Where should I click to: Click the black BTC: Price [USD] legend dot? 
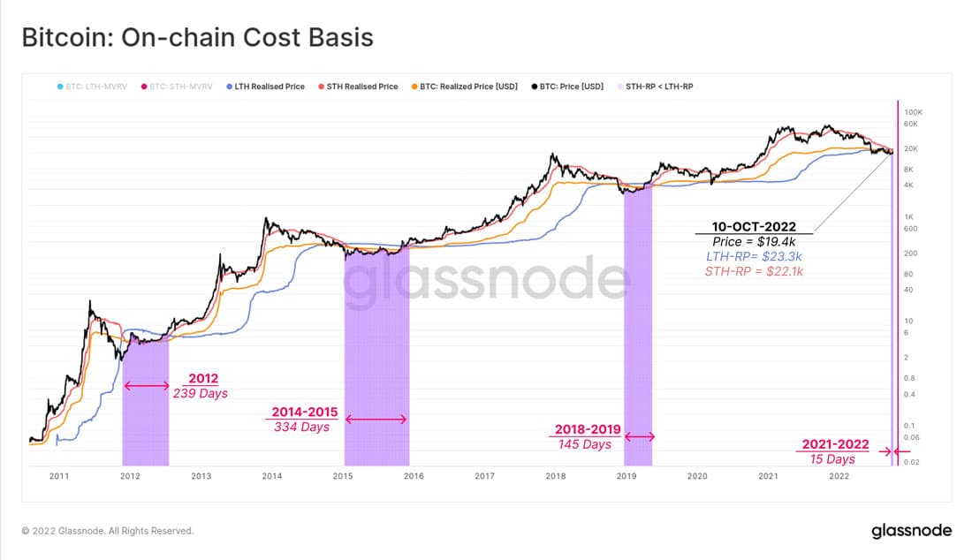535,87
